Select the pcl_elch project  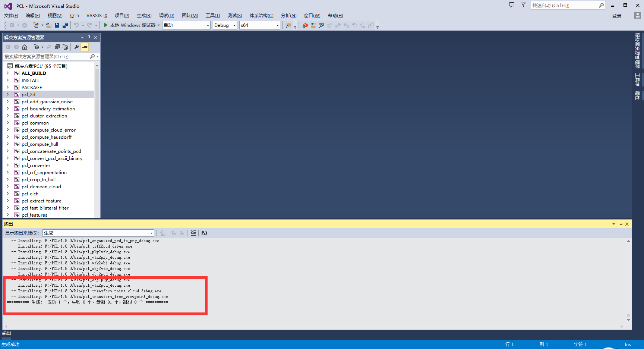pyautogui.click(x=30, y=194)
